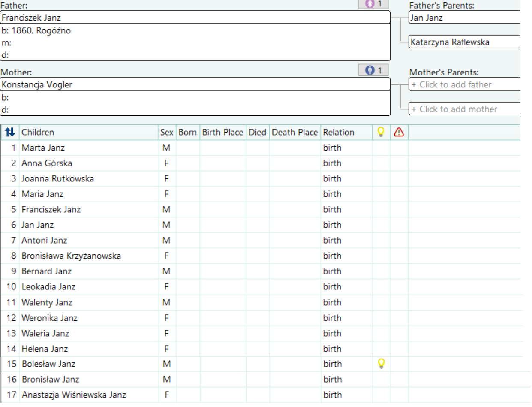
Task: Click the sex cell 'M' for Bronisław Janz
Action: (167, 379)
